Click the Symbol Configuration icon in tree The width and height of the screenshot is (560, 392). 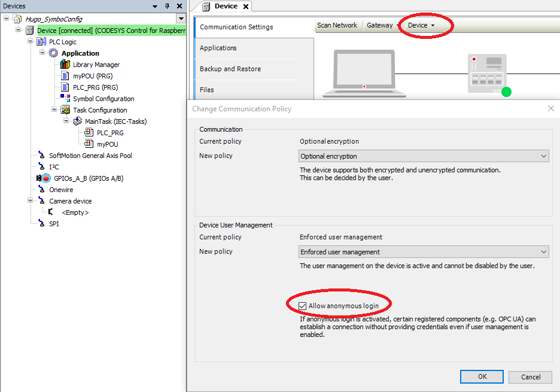(x=65, y=99)
